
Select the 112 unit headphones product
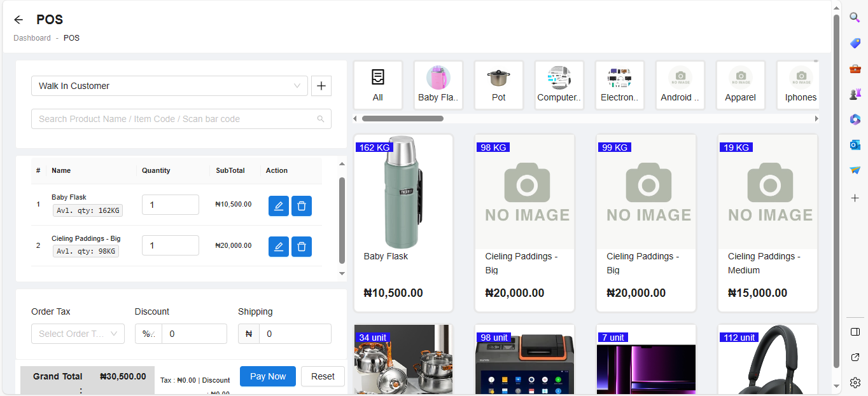coord(768,360)
